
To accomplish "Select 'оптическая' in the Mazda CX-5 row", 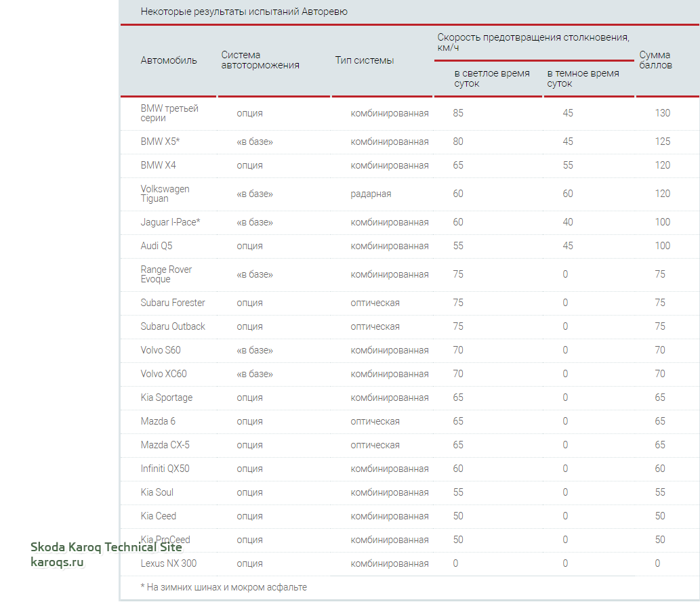I will click(x=375, y=445).
